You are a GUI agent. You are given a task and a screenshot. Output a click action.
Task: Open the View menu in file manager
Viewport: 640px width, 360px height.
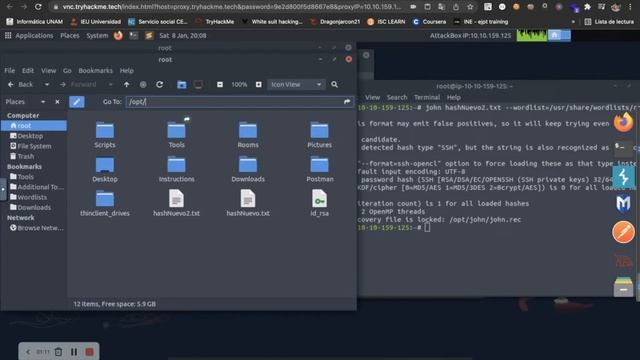pyautogui.click(x=49, y=71)
